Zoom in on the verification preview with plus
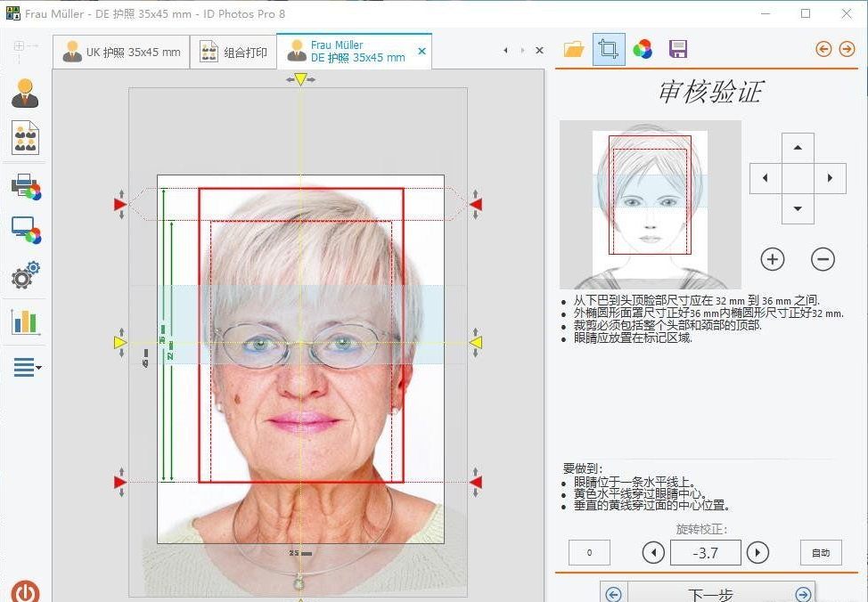The image size is (868, 602). (772, 259)
